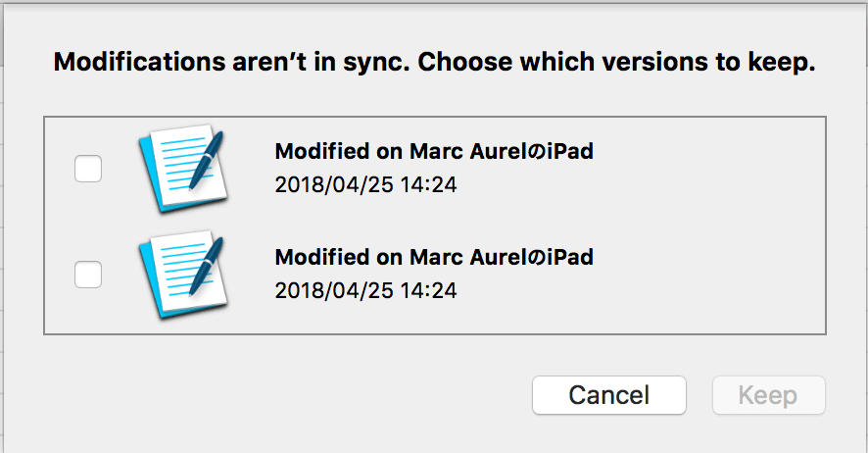Select the first 'Modified on Marc AurelのiPad' title
The width and height of the screenshot is (868, 453).
[x=434, y=151]
